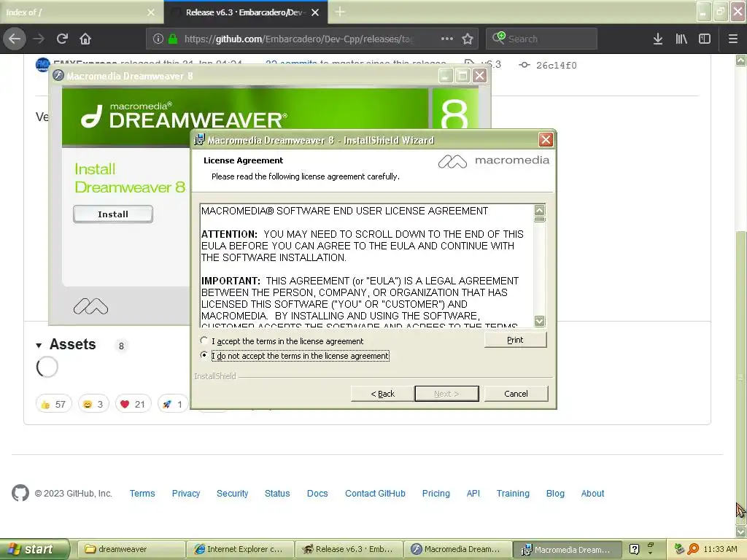Click the browser forward arrow
This screenshot has width=747, height=560.
39,39
